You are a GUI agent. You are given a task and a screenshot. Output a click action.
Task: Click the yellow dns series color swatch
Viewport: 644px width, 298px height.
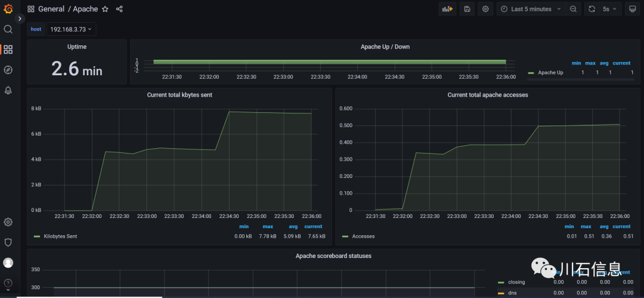[501, 293]
